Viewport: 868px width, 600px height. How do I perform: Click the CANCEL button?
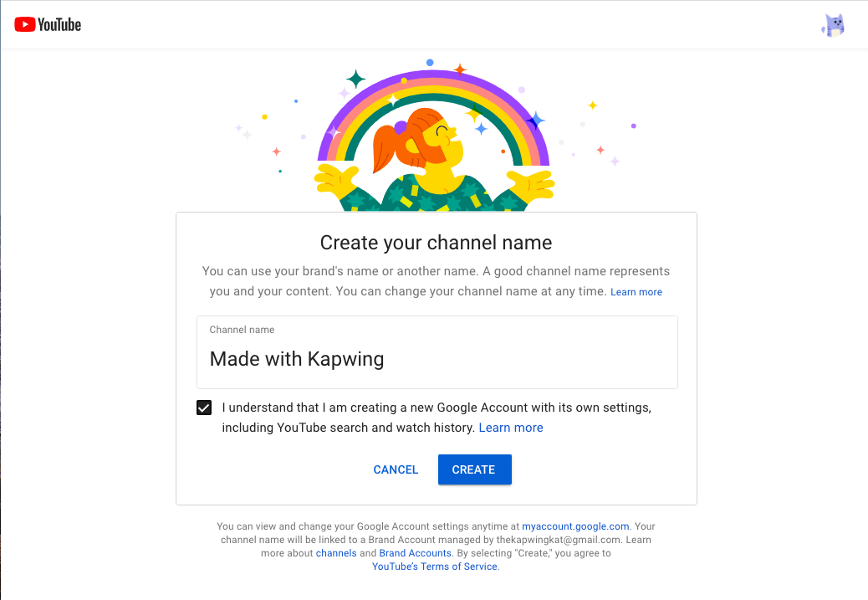point(396,469)
